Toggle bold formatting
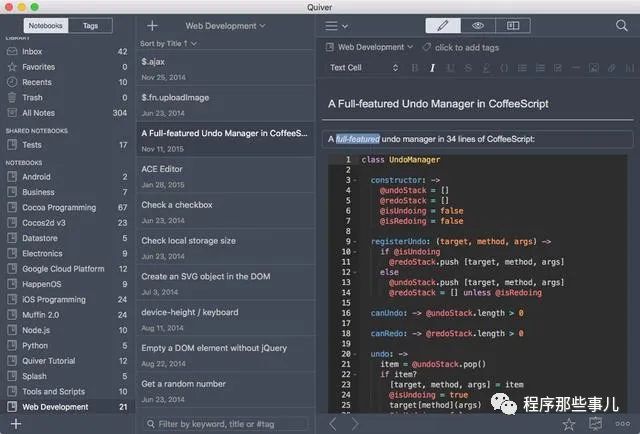Image resolution: width=640 pixels, height=434 pixels. coord(415,68)
